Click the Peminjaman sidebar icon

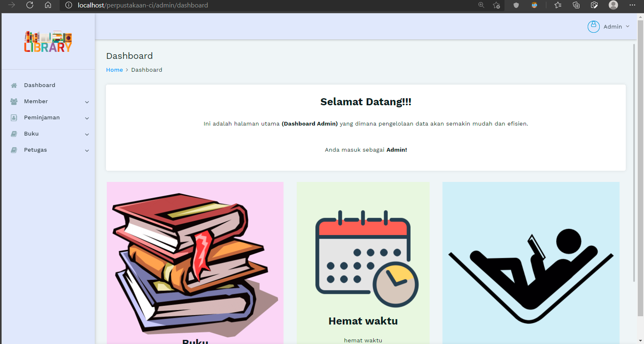pos(14,118)
